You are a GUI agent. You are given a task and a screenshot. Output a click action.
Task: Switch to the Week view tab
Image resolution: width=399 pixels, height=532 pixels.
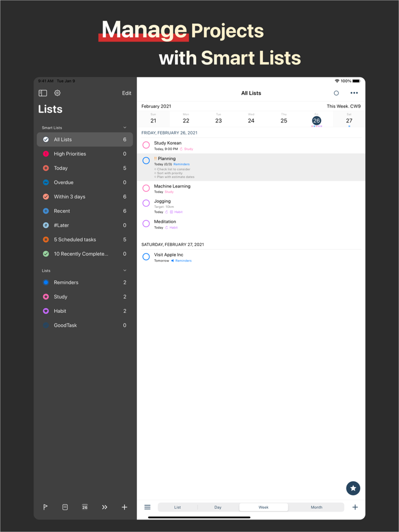[x=263, y=508]
